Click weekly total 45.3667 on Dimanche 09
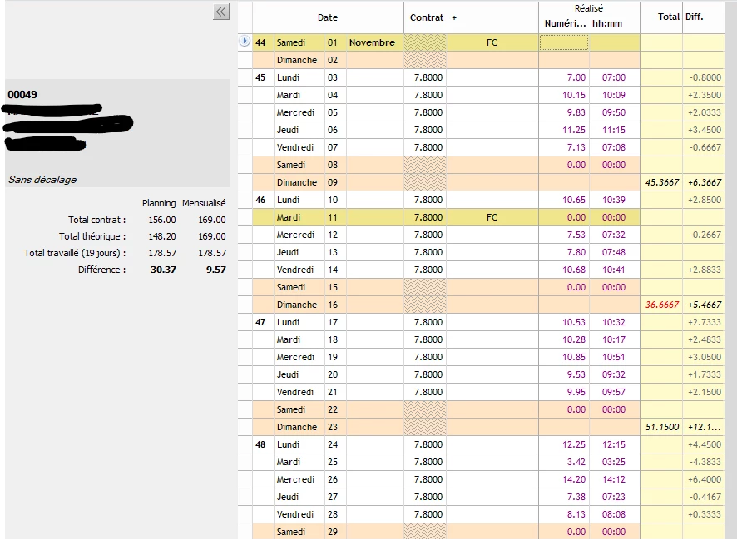This screenshot has height=560, width=737. coord(662,182)
